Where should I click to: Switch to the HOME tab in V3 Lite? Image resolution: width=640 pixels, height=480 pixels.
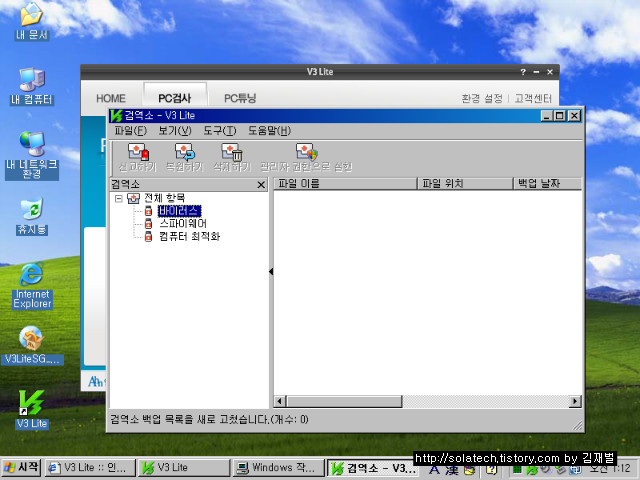coord(111,98)
